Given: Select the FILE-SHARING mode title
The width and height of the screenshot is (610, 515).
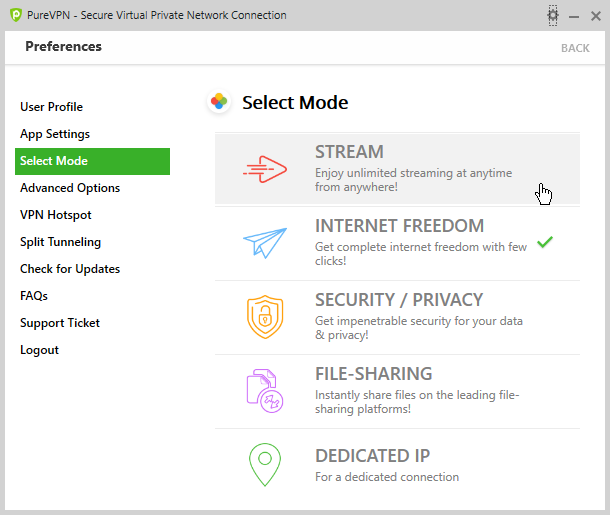Looking at the screenshot, I should pyautogui.click(x=373, y=374).
